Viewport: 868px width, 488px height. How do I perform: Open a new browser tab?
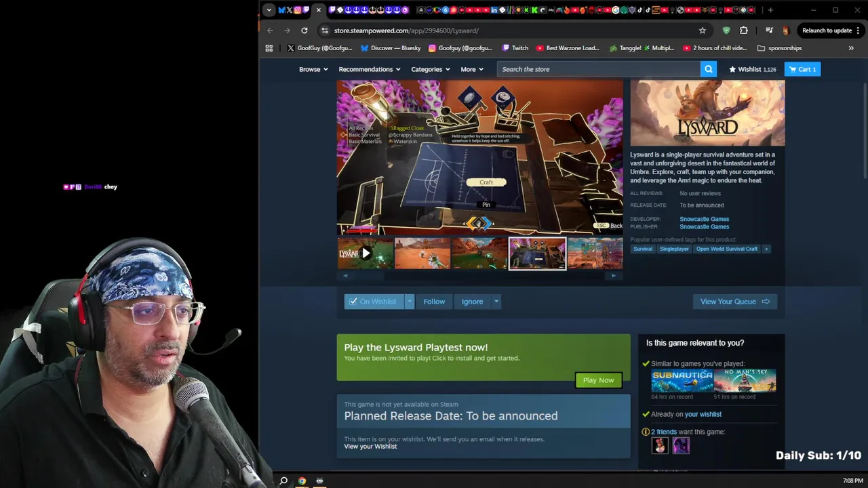(770, 10)
